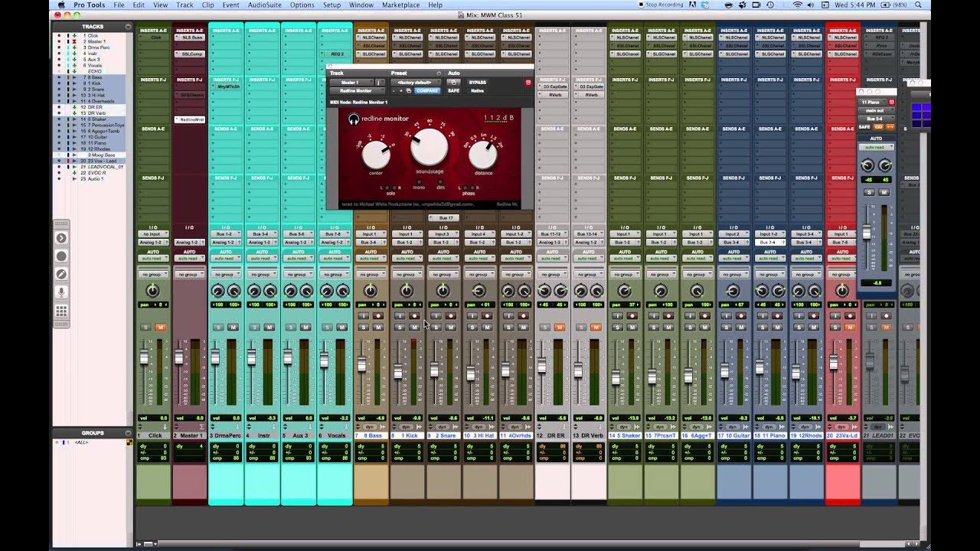Click the plus next-preset icon in the plugin header
The image size is (980, 551).
(x=400, y=90)
